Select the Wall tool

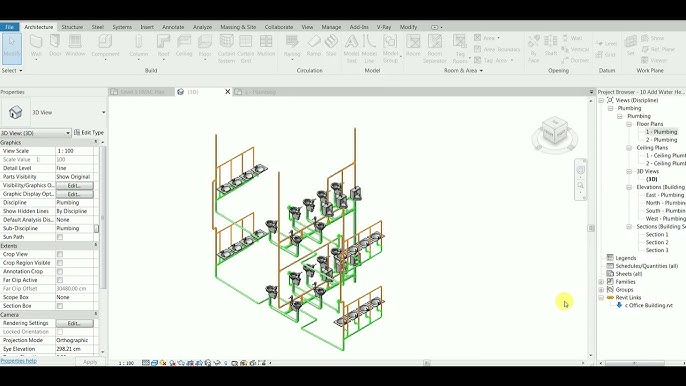pyautogui.click(x=36, y=46)
